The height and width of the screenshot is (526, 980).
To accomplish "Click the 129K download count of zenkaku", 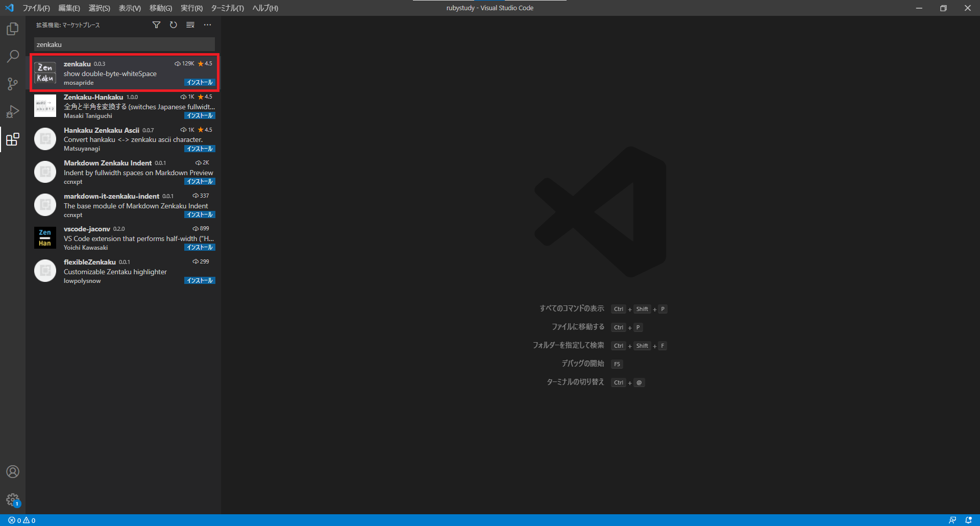I will (x=184, y=64).
